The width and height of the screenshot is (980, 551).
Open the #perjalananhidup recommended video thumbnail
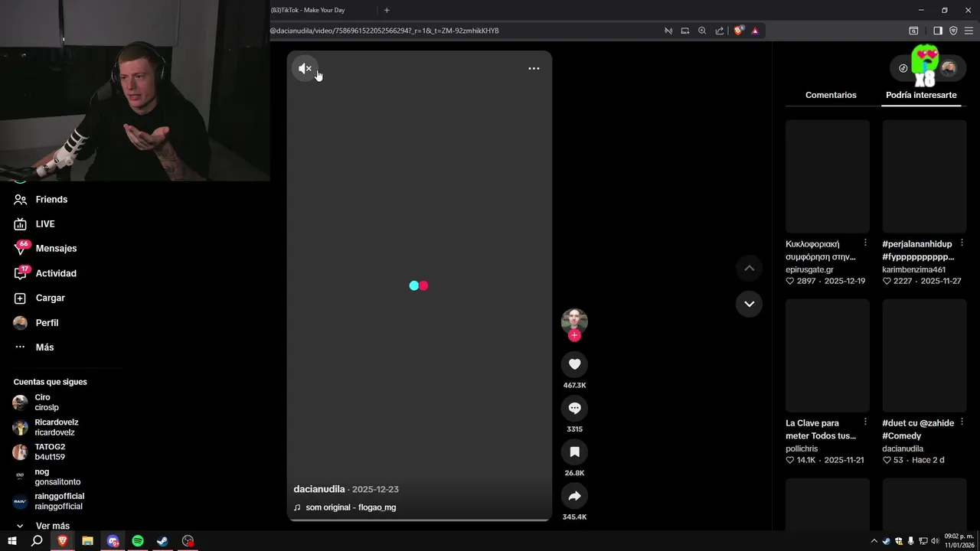[x=924, y=176]
